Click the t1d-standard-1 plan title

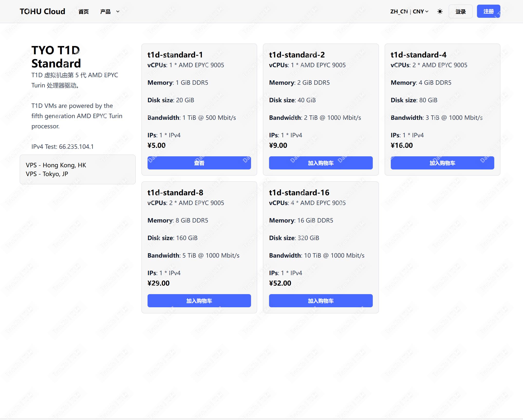coord(175,55)
